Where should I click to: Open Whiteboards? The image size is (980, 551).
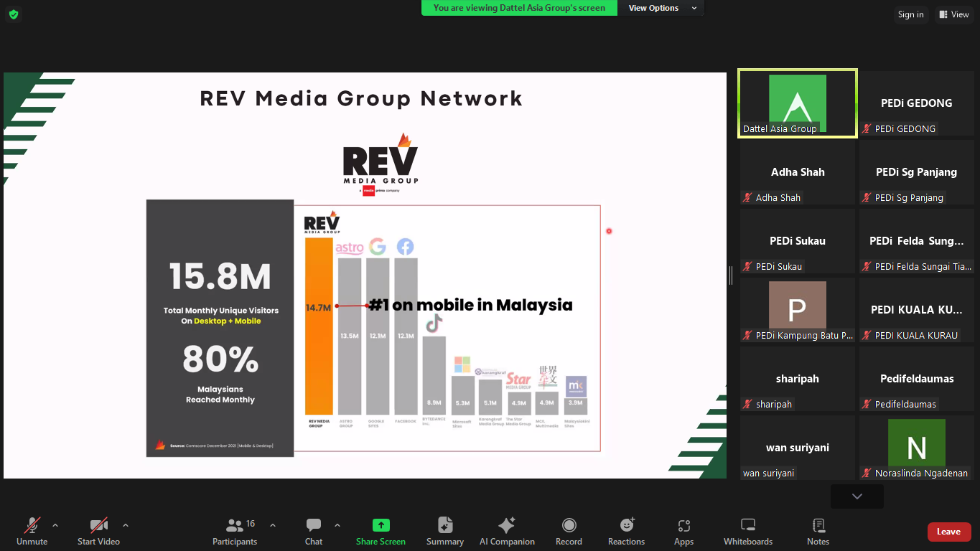(748, 531)
